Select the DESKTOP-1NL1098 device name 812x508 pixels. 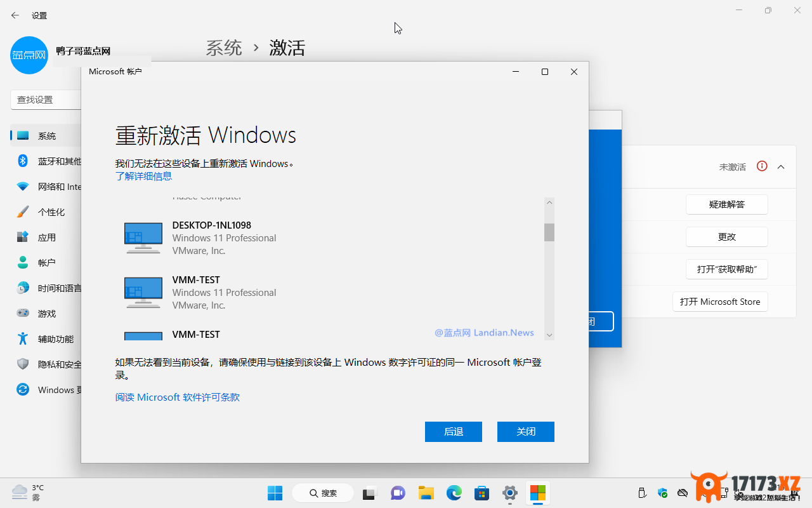pyautogui.click(x=212, y=225)
